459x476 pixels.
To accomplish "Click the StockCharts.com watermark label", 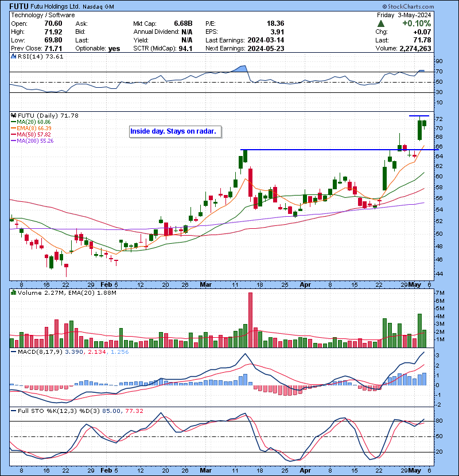I will pyautogui.click(x=409, y=6).
